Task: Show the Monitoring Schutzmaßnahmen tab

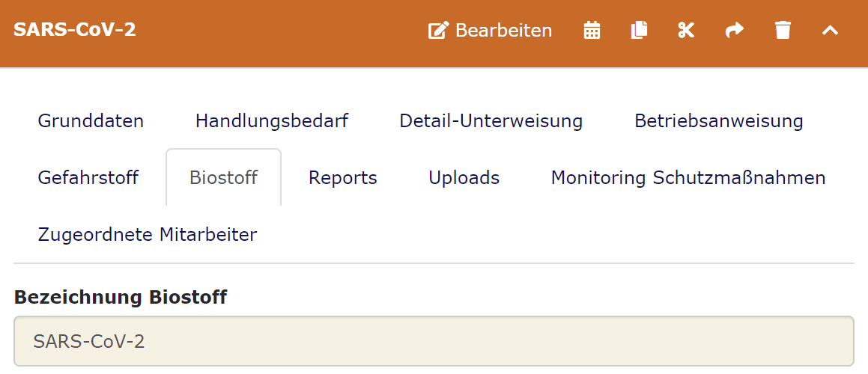Action: (x=688, y=178)
